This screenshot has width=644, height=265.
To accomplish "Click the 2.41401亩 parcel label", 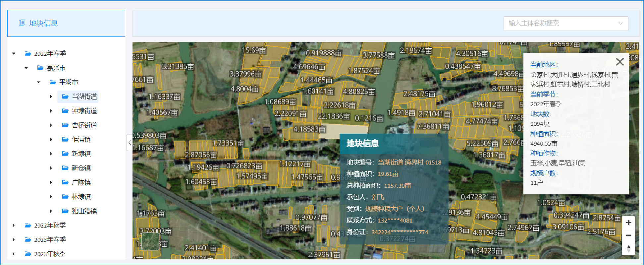I will tap(201, 248).
